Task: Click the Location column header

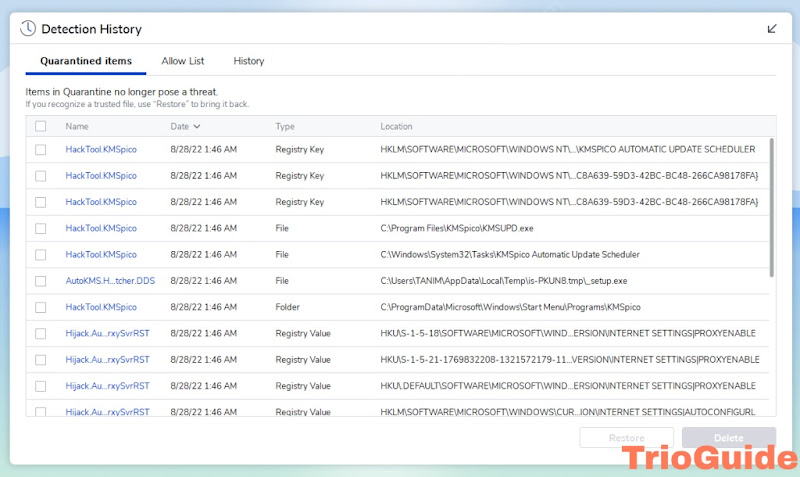Action: [396, 126]
